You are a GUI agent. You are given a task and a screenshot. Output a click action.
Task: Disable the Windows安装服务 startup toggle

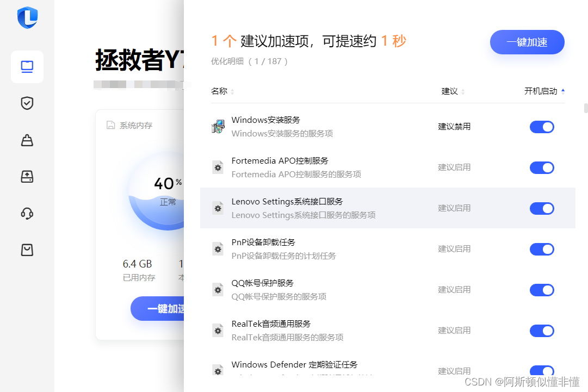pos(542,127)
